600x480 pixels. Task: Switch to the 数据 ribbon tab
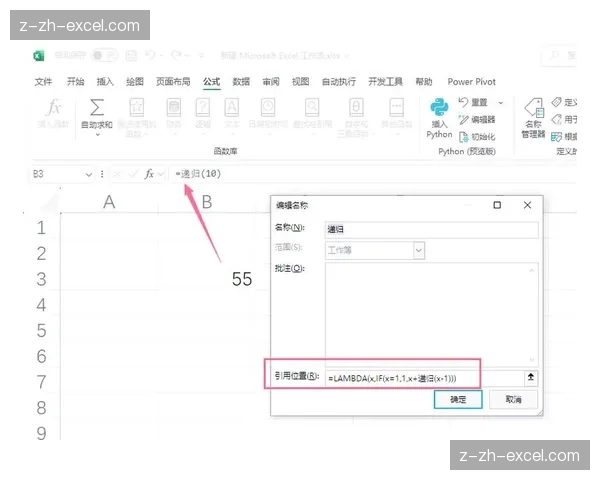click(x=241, y=82)
